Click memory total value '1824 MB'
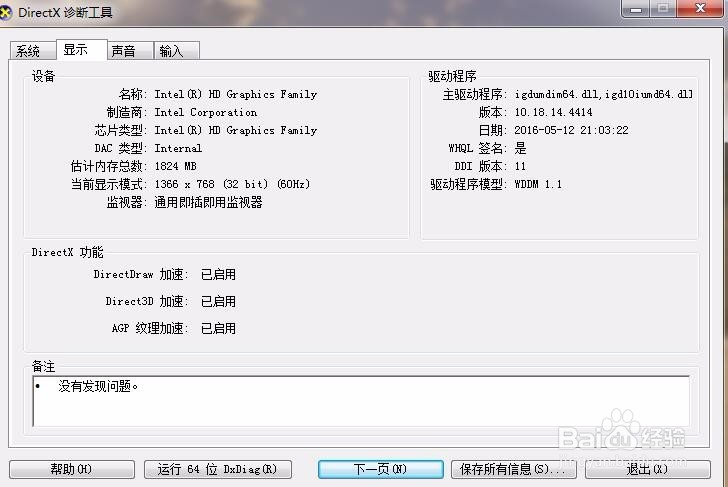This screenshot has width=728, height=487. 176,166
